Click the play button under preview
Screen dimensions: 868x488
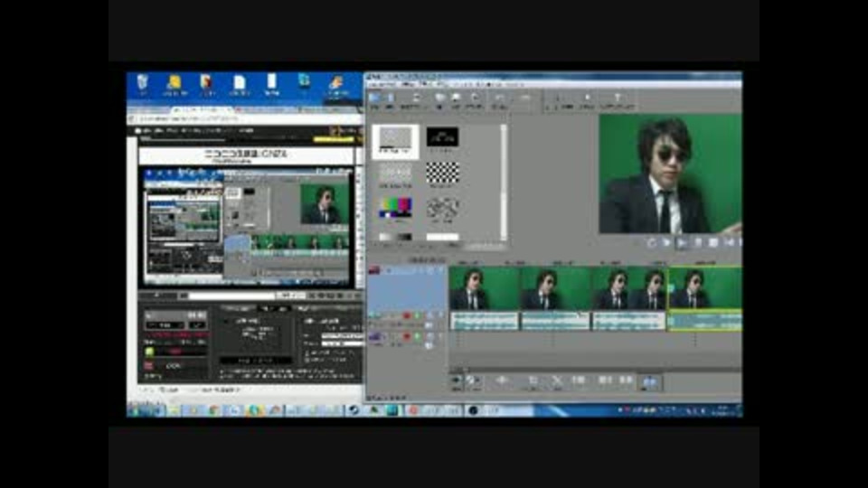[x=683, y=243]
